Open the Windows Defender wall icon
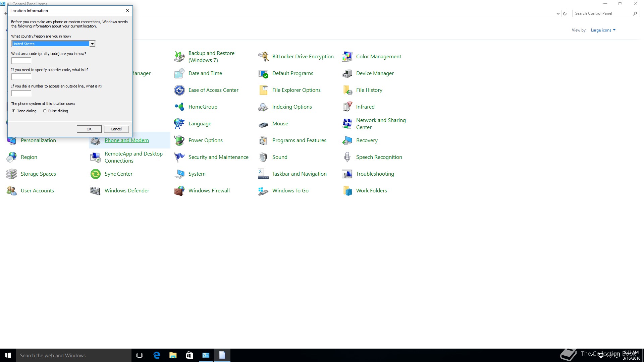The height and width of the screenshot is (362, 644). [x=96, y=191]
